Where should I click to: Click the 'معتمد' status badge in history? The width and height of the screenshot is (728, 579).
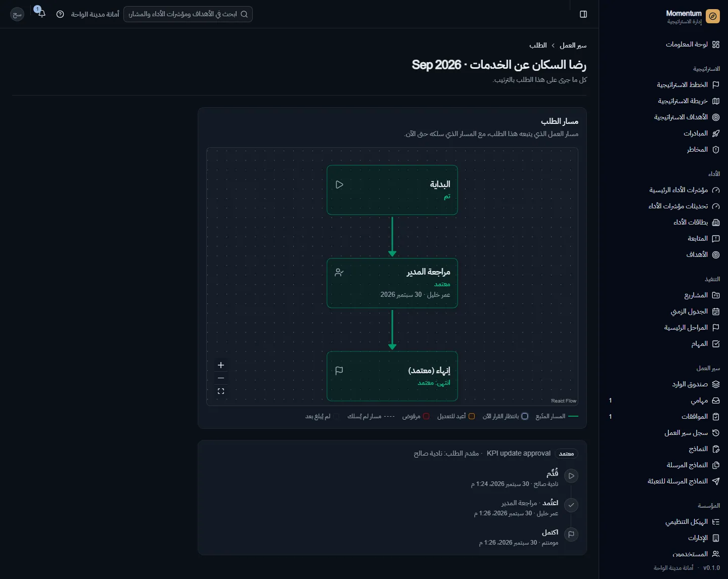566,454
